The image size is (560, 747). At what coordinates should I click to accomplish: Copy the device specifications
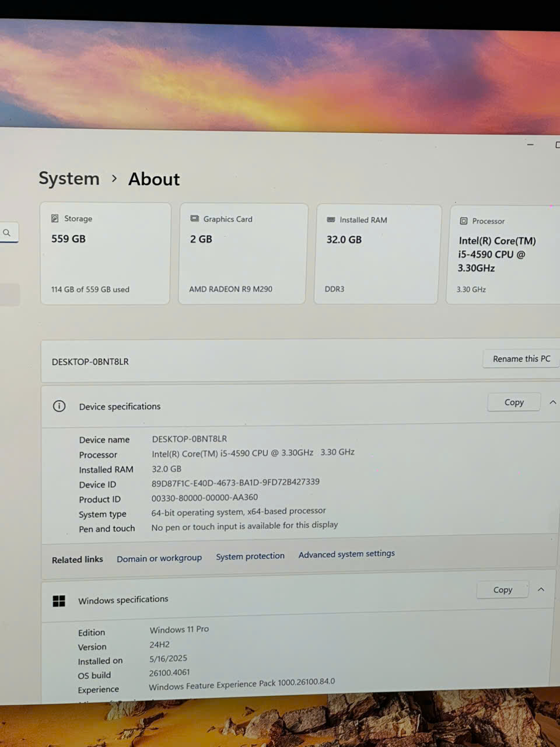click(x=514, y=402)
